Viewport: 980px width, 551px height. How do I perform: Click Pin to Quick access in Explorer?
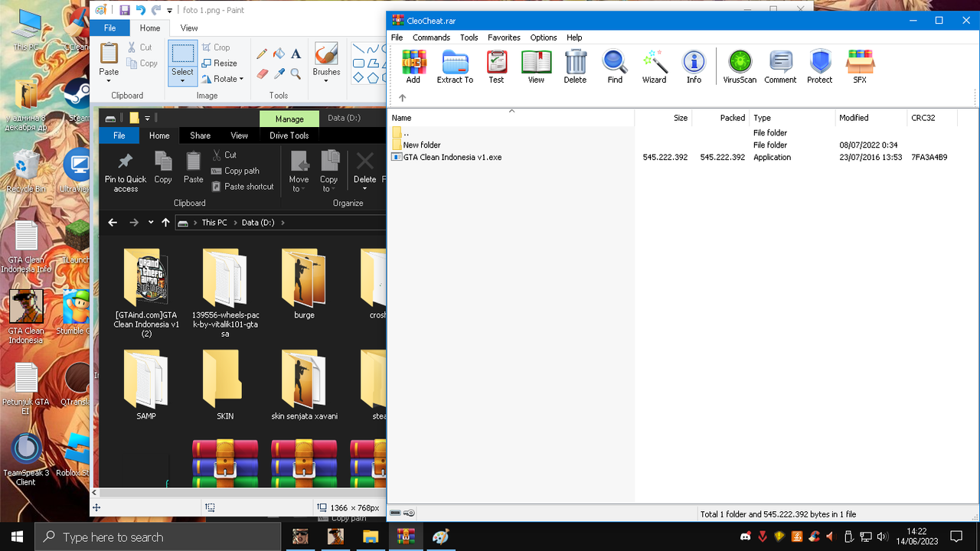click(x=126, y=171)
